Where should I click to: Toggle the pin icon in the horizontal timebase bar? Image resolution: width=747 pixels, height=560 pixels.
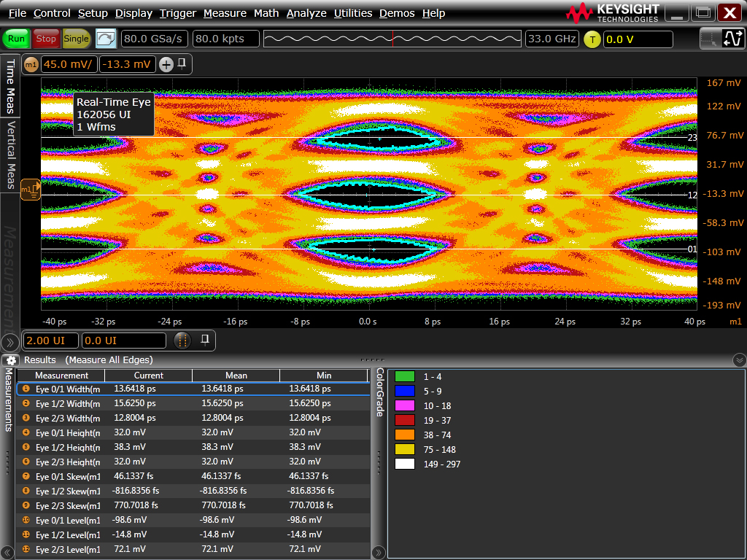click(x=206, y=340)
